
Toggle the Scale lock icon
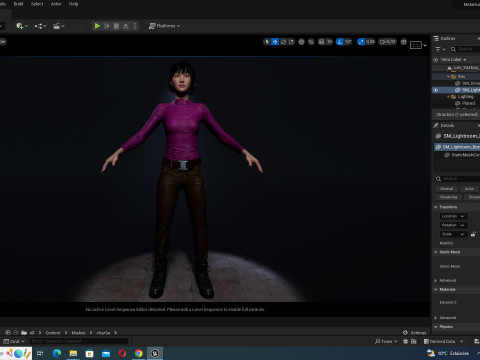pyautogui.click(x=473, y=234)
